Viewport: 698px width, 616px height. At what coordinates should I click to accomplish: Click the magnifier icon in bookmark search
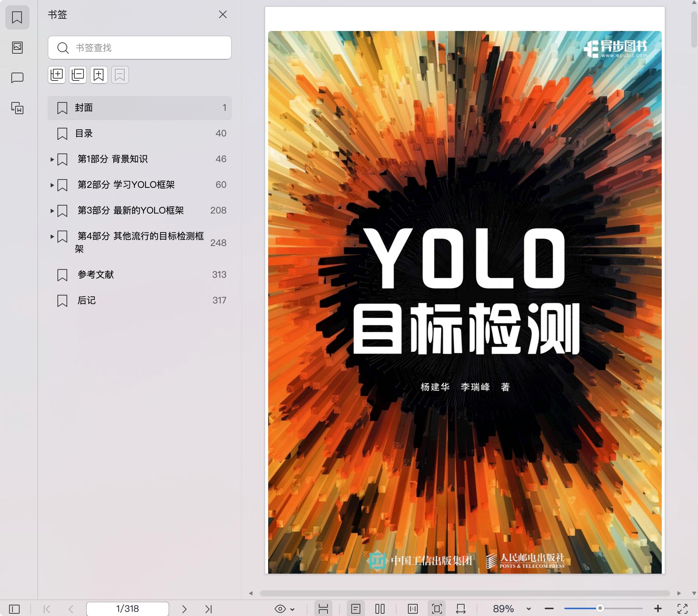pos(63,48)
